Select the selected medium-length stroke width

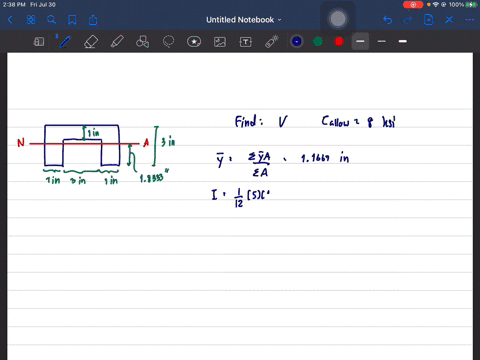pos(360,41)
